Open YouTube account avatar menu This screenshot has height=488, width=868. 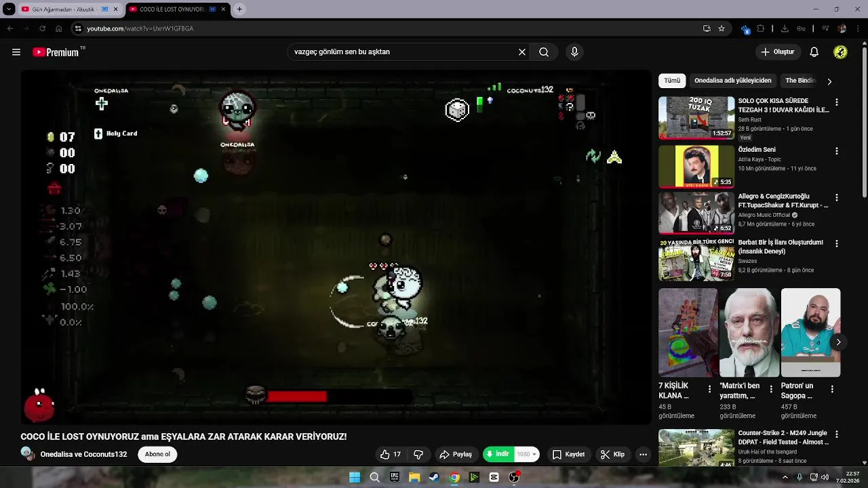(840, 52)
